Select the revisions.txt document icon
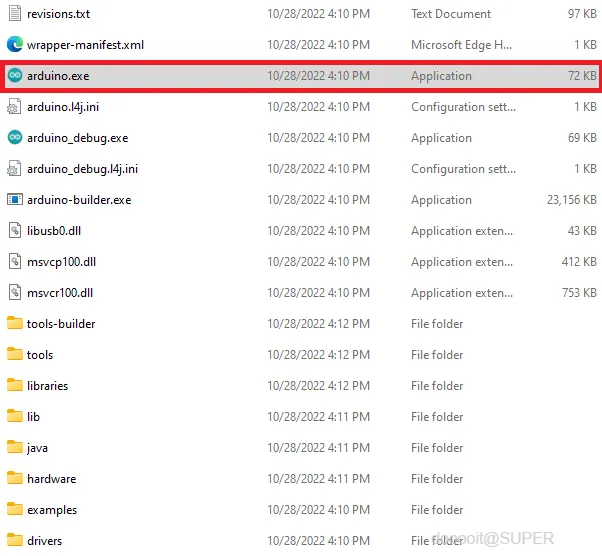Image resolution: width=602 pixels, height=556 pixels. [x=15, y=13]
